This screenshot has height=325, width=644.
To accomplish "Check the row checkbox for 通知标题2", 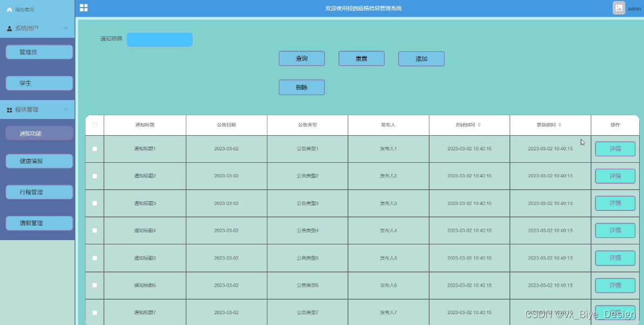I will coord(95,176).
